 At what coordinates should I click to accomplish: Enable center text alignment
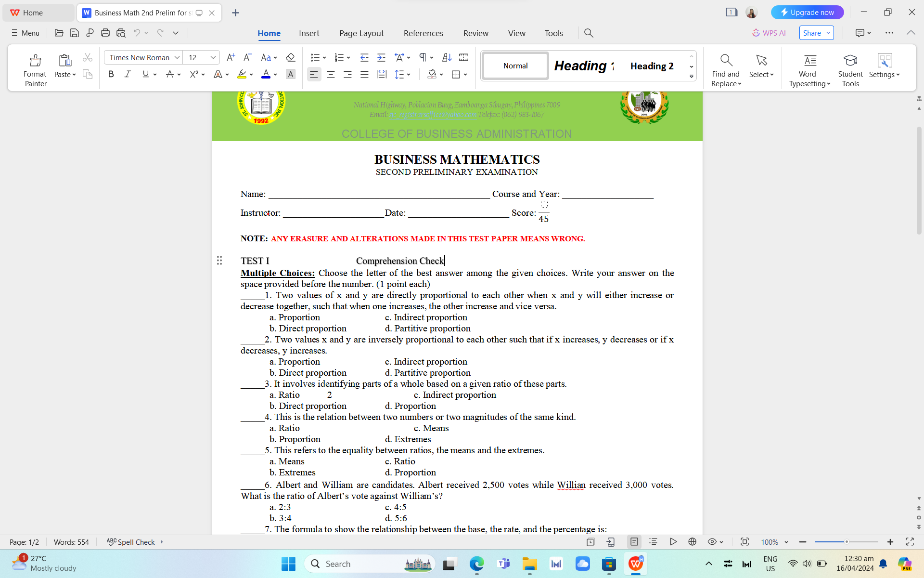tap(331, 74)
